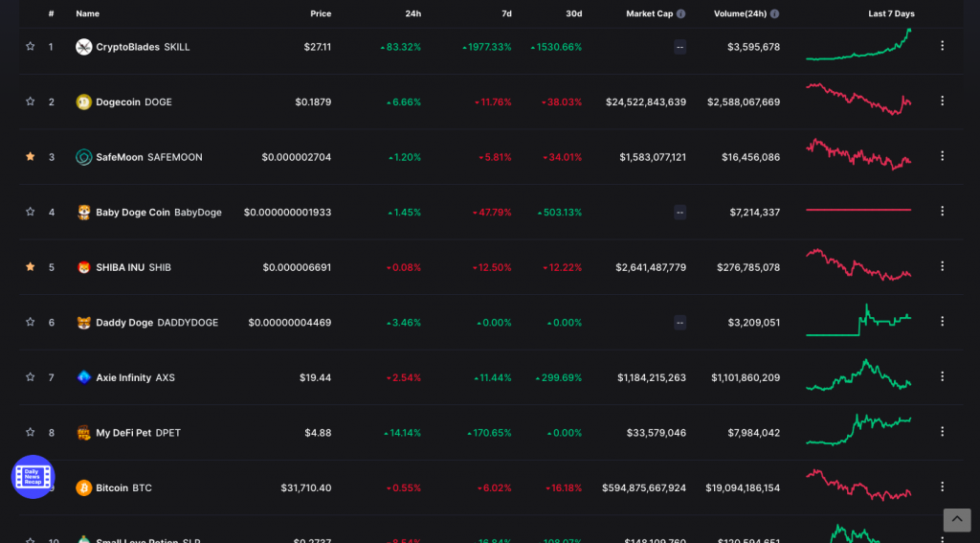Screen dimensions: 980x543
Task: Open the SHIBA INU SHIB coin page
Action: pyautogui.click(x=133, y=267)
